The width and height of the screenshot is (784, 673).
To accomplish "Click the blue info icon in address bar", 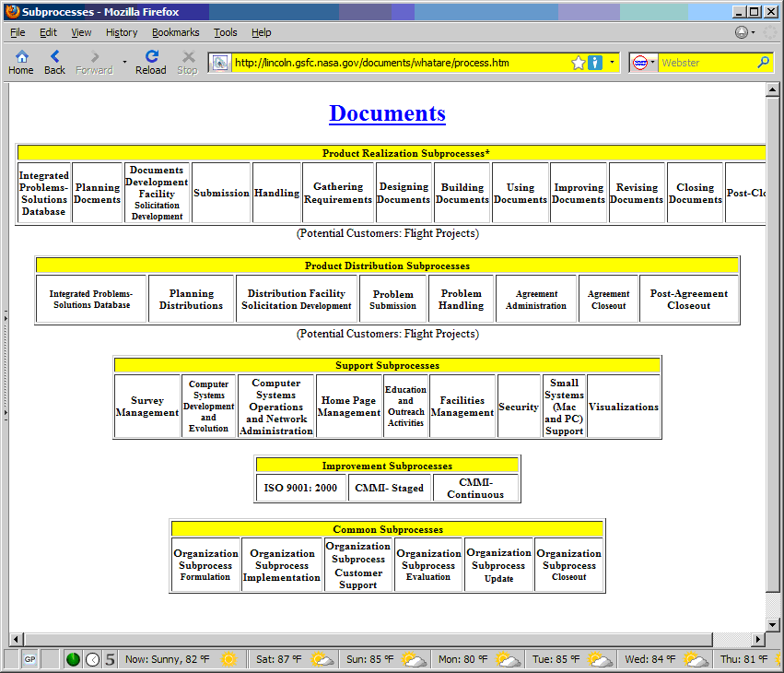I will [595, 63].
